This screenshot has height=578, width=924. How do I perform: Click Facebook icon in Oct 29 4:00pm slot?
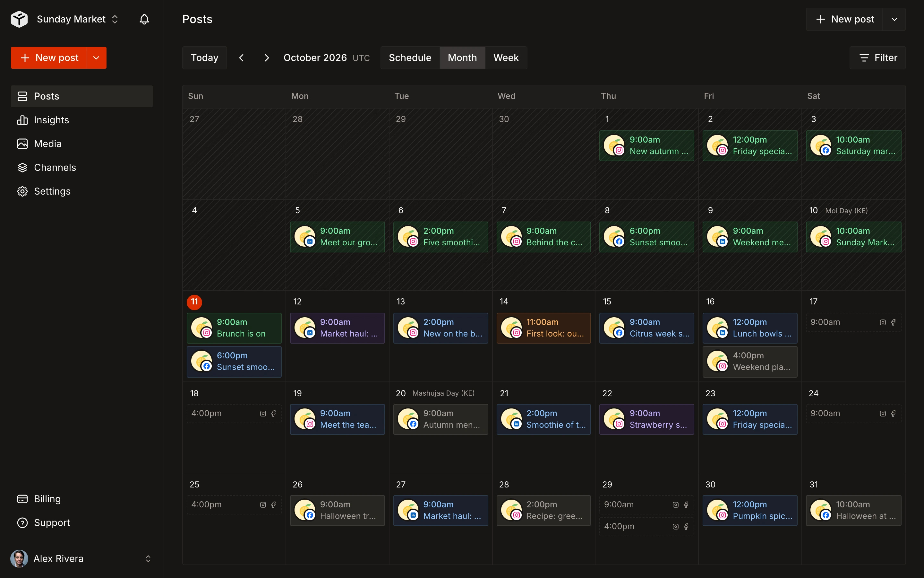coord(686,527)
